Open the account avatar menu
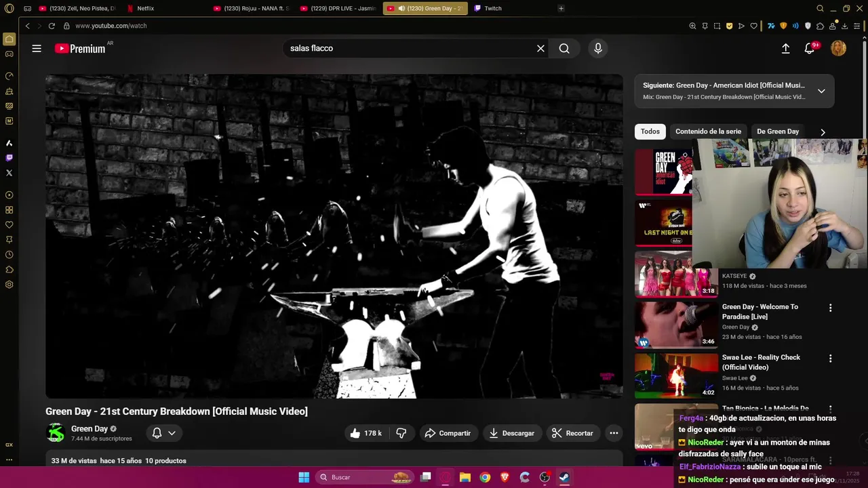 [838, 48]
